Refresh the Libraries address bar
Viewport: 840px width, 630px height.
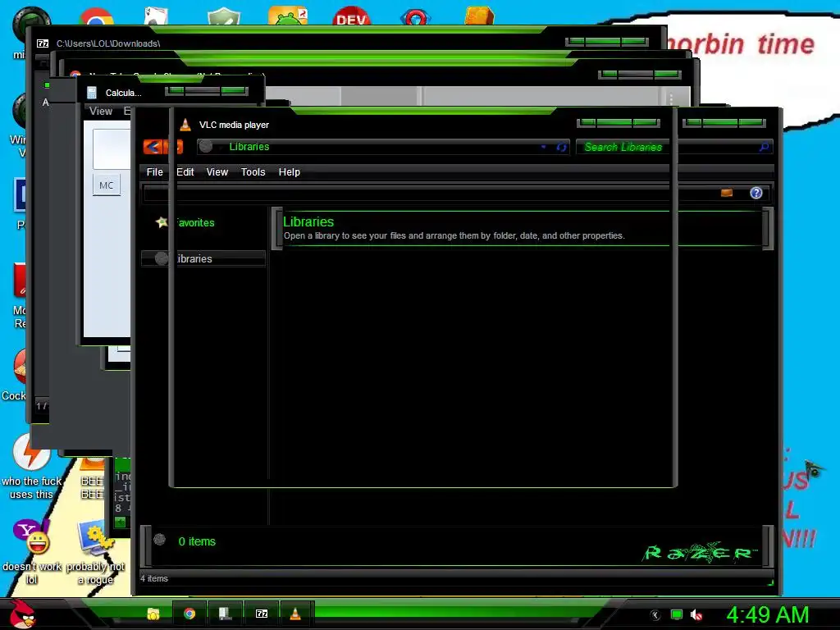[561, 147]
